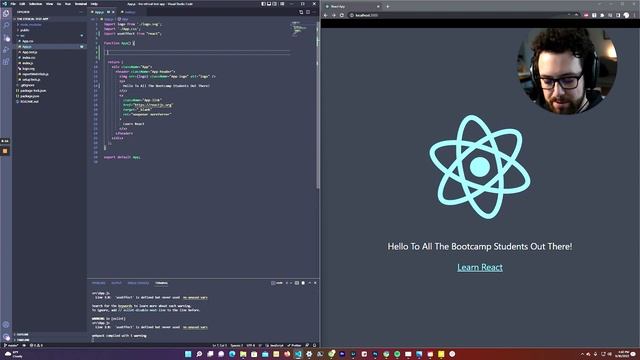Open App.css in the explorer
The image size is (640, 360).
tap(49, 41)
